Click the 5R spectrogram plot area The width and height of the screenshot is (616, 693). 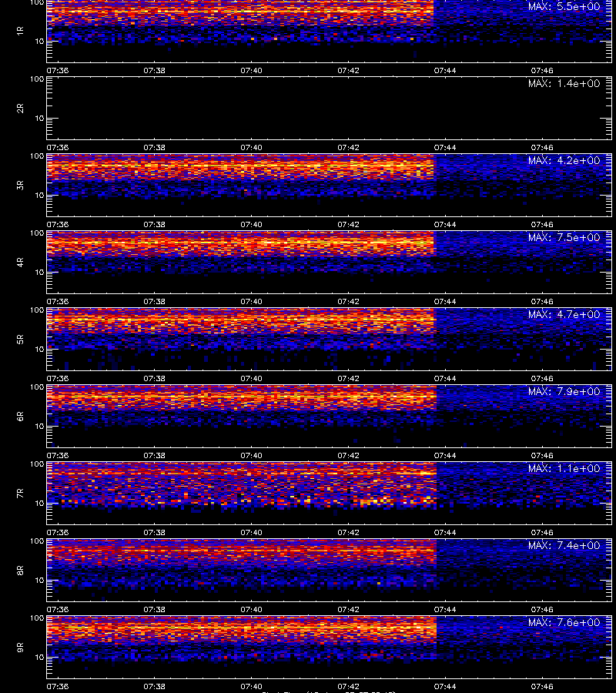point(329,340)
